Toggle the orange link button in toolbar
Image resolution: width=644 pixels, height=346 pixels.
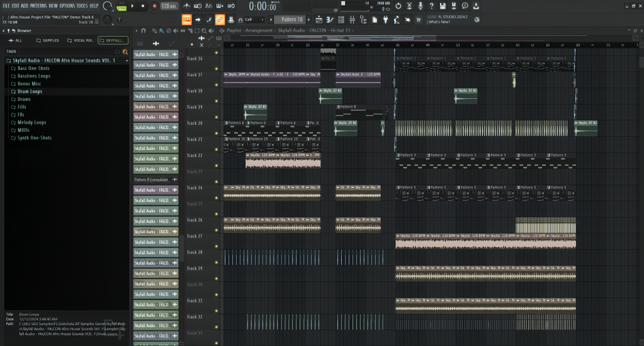pos(220,20)
